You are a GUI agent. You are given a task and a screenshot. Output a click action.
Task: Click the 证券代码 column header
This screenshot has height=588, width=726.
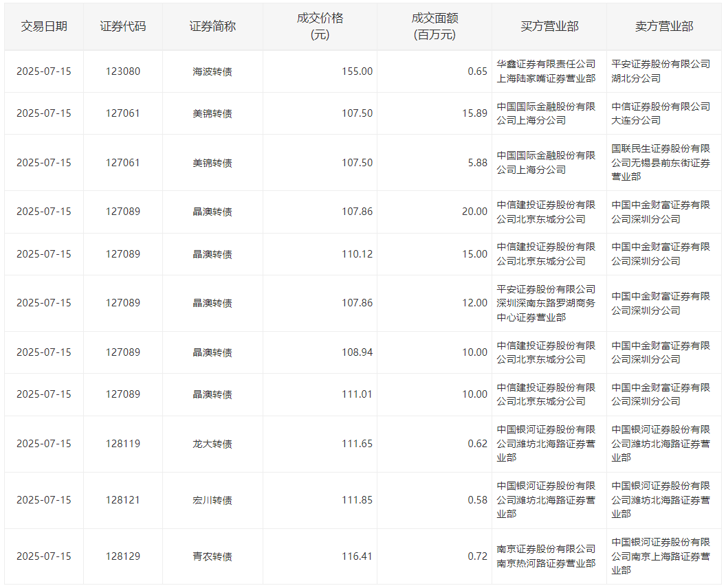(x=123, y=26)
